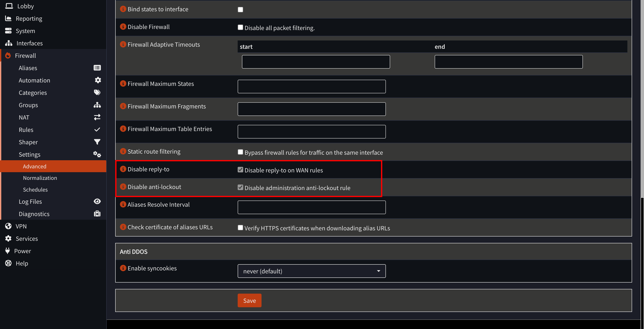Open the Normalization settings page

(x=40, y=178)
